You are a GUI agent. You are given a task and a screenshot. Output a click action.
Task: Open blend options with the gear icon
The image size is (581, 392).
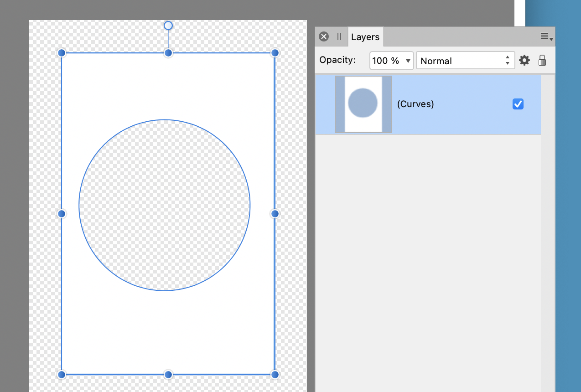click(524, 60)
